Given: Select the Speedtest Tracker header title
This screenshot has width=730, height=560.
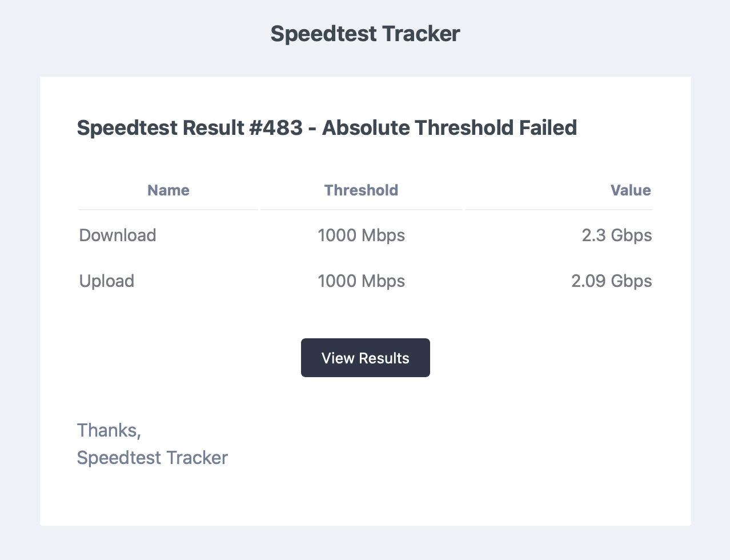Looking at the screenshot, I should pos(364,33).
